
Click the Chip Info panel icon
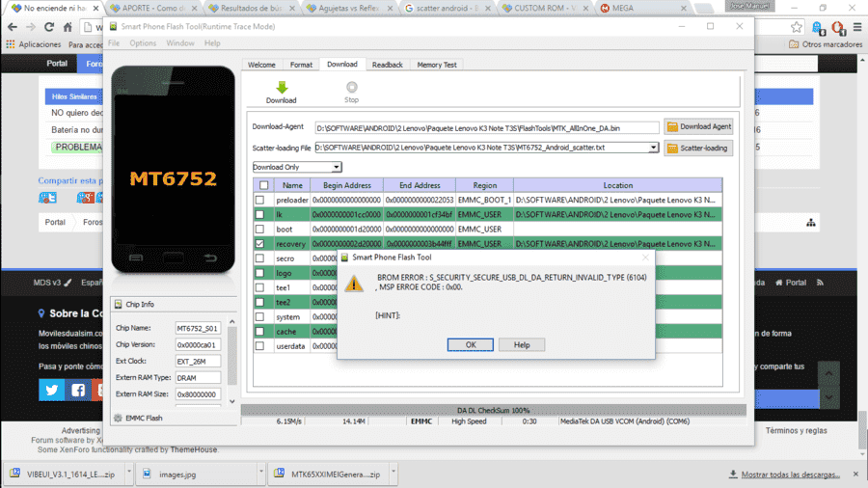119,305
